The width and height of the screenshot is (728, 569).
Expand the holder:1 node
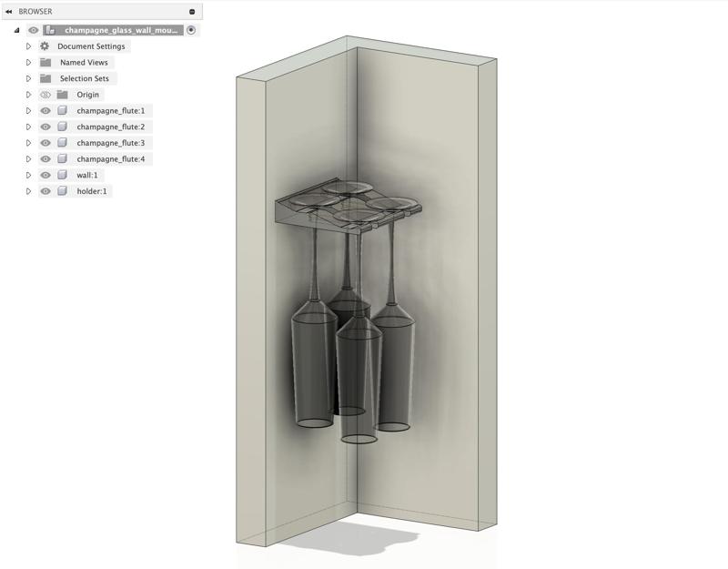(x=28, y=191)
